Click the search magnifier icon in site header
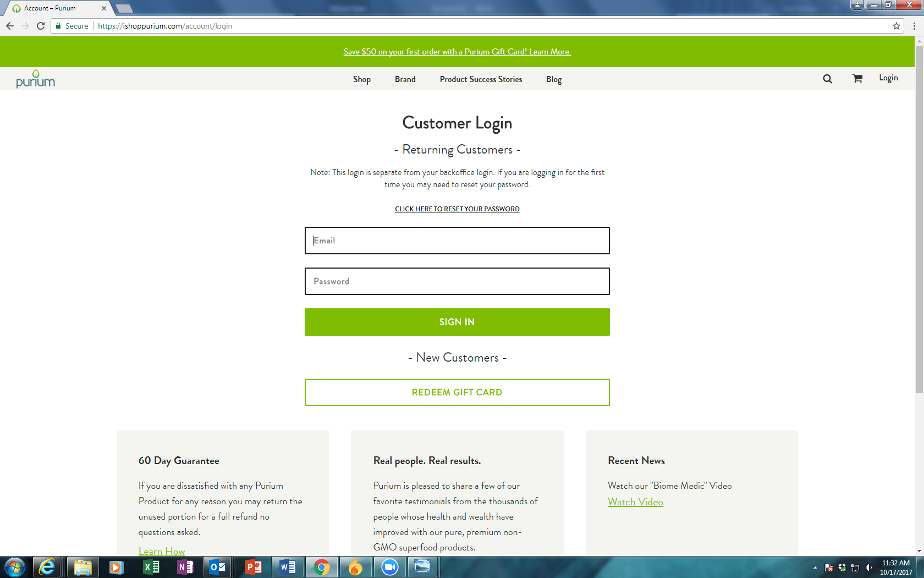 pyautogui.click(x=827, y=79)
